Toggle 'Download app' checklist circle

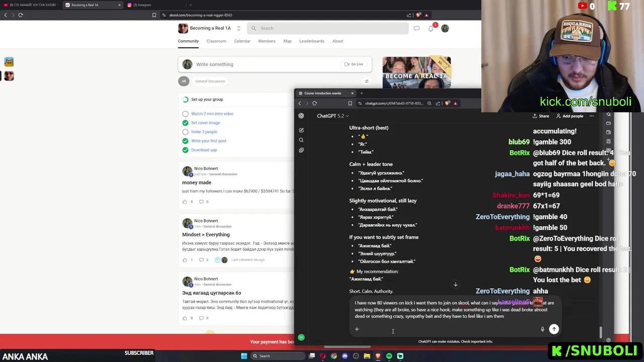click(186, 150)
